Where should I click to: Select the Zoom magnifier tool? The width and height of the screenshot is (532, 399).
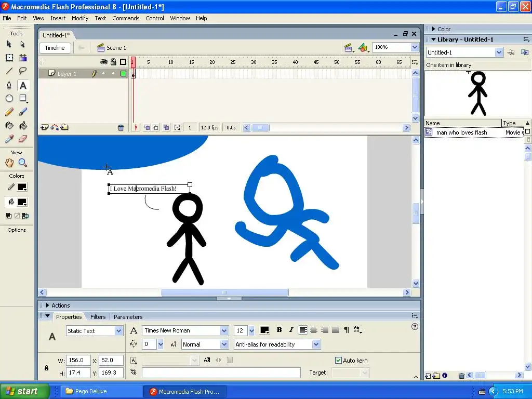tap(23, 163)
